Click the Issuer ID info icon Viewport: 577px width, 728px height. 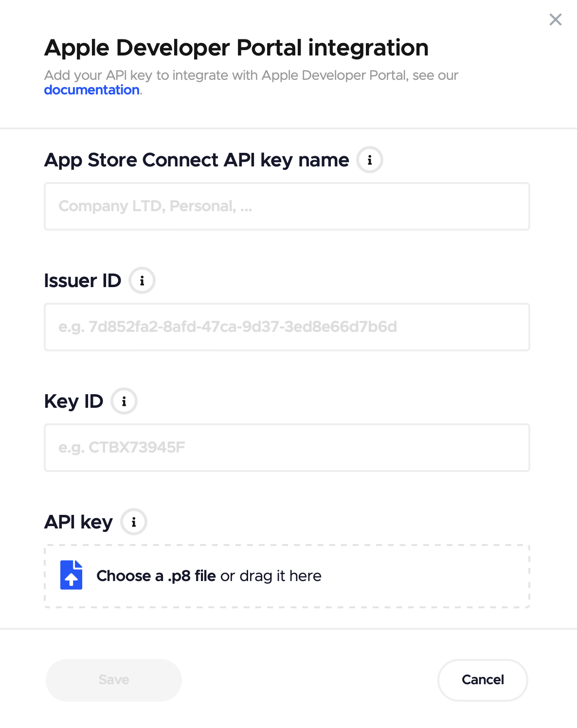pyautogui.click(x=142, y=281)
